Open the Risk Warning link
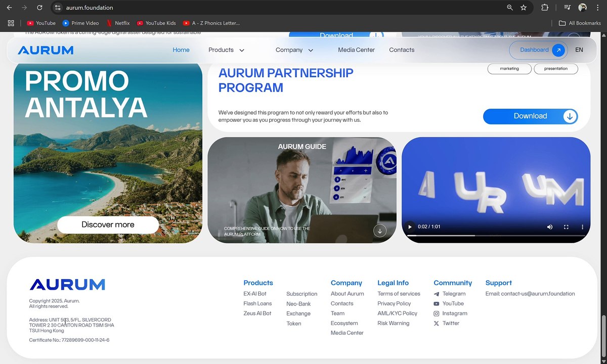The image size is (607, 364). pyautogui.click(x=394, y=323)
